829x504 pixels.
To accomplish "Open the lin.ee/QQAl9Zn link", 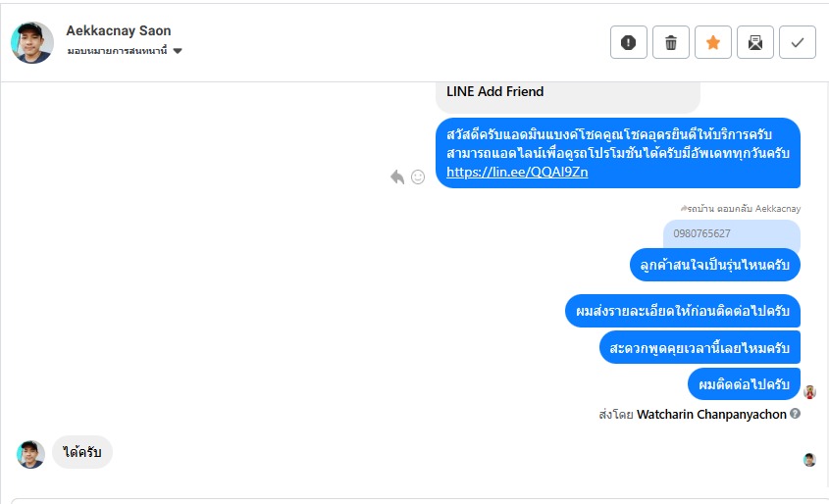I will pyautogui.click(x=517, y=172).
